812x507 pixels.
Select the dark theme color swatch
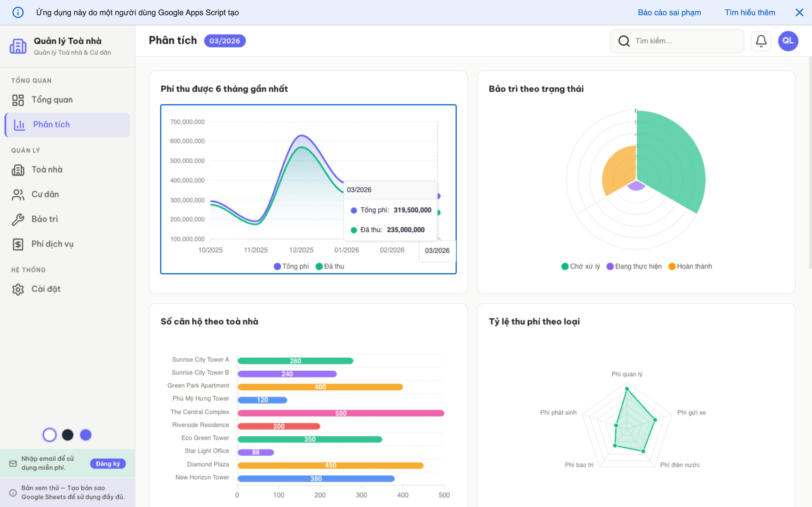click(67, 435)
